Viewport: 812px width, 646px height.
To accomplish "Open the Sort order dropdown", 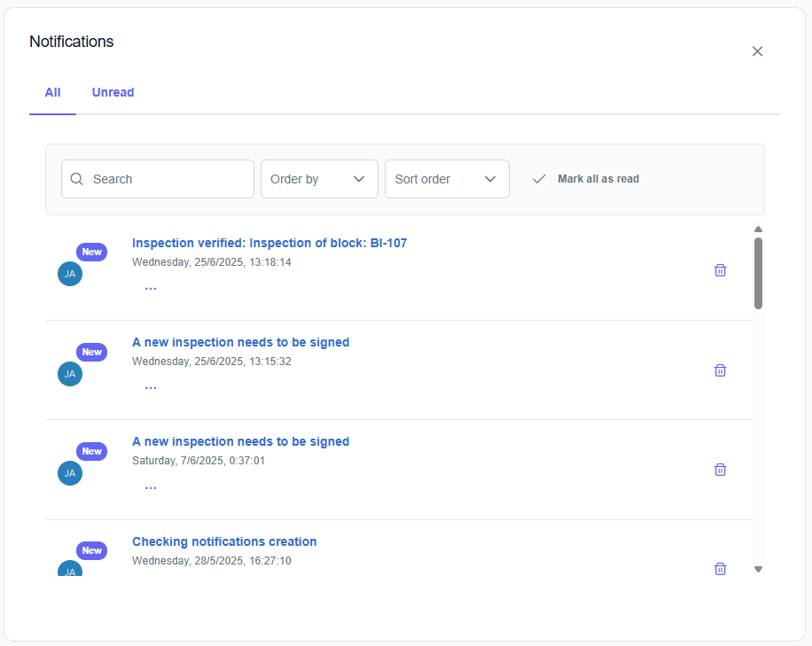I will (447, 179).
